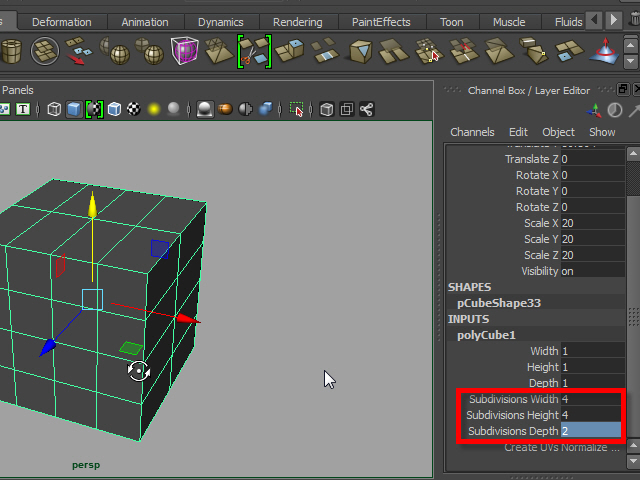This screenshot has width=640, height=480.
Task: Toggle the gray sphere shadows button
Action: (x=173, y=109)
